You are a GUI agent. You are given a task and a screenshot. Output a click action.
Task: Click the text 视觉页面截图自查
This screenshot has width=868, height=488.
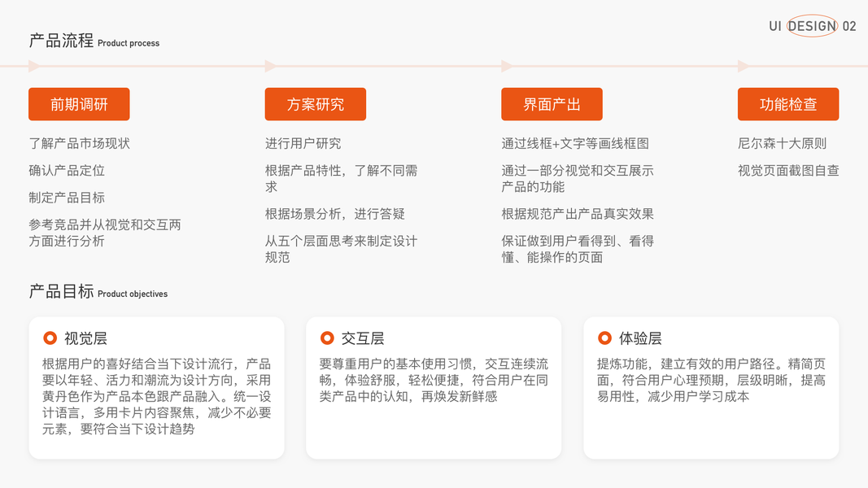(x=789, y=171)
